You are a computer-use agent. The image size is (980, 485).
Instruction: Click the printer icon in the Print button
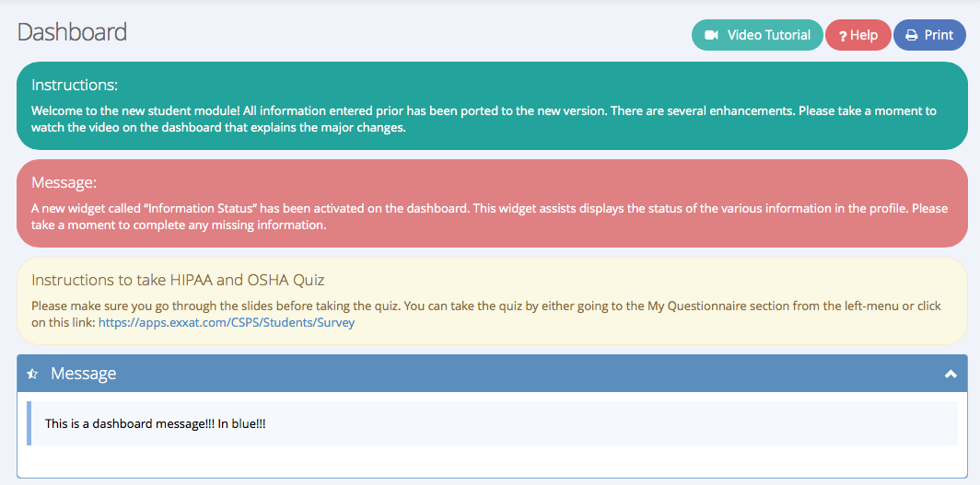(x=911, y=35)
